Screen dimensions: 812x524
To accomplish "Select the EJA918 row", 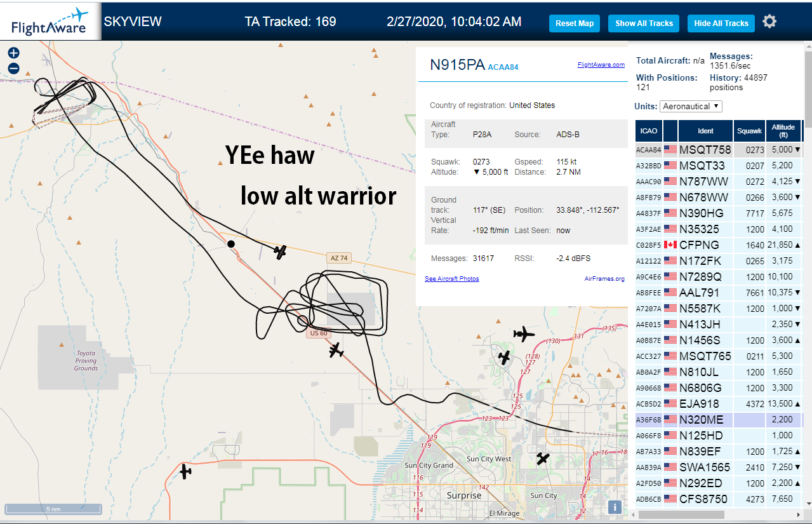I will point(718,404).
